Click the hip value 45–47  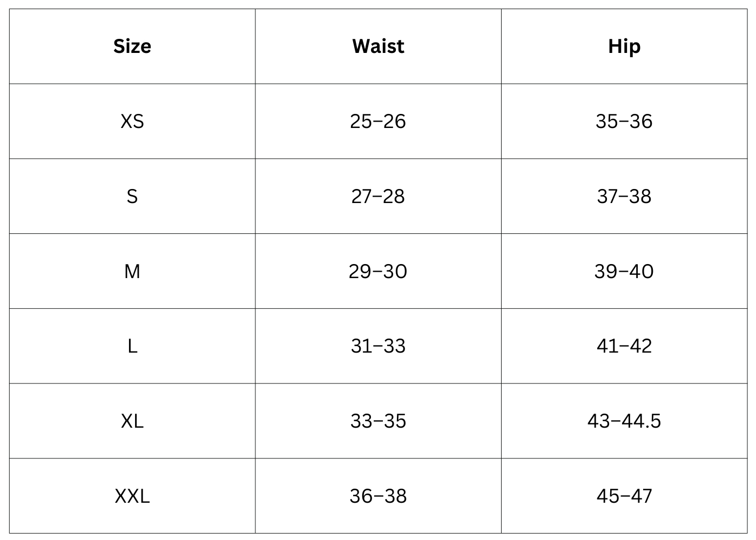624,496
